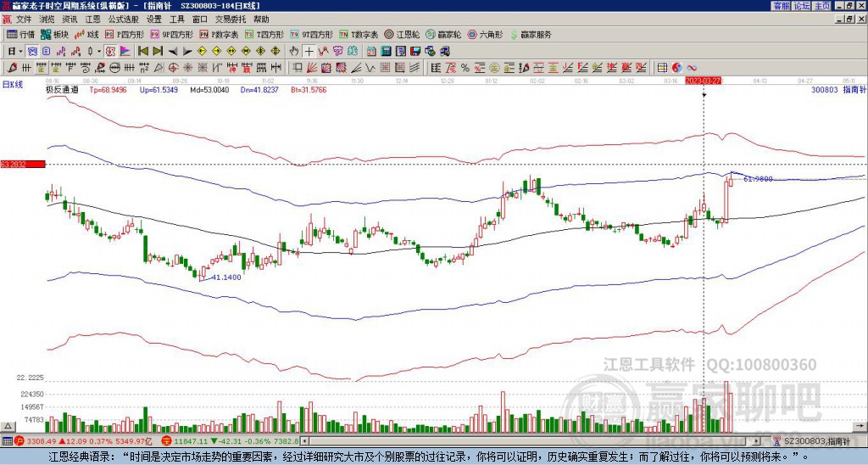Select the circle target drawing tool

point(173,68)
